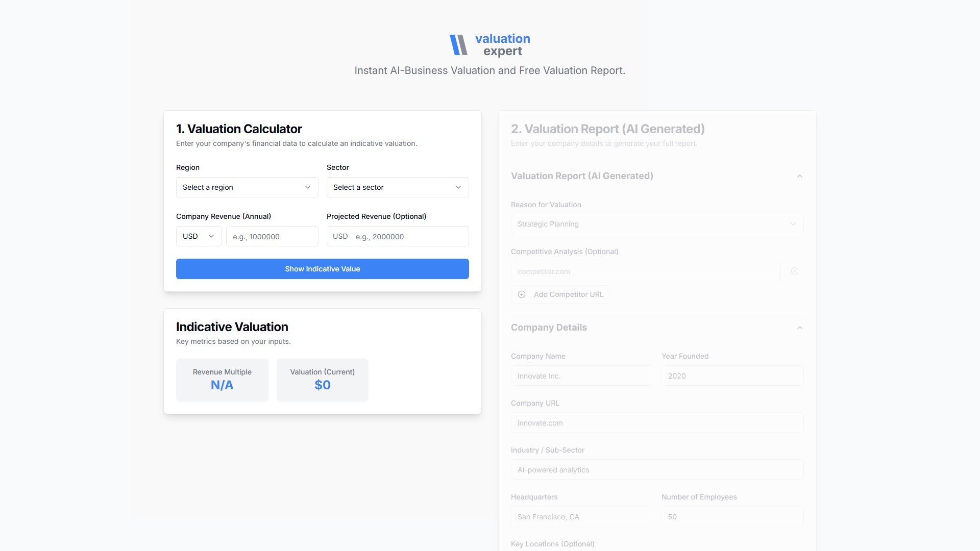The height and width of the screenshot is (551, 980).
Task: Open the Reason for Valuation dropdown
Action: coord(657,224)
